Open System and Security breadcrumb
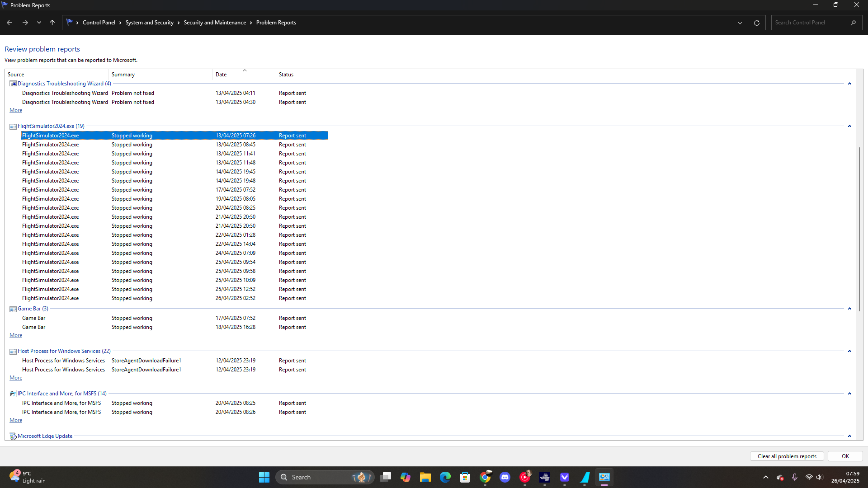This screenshot has width=868, height=488. point(150,23)
